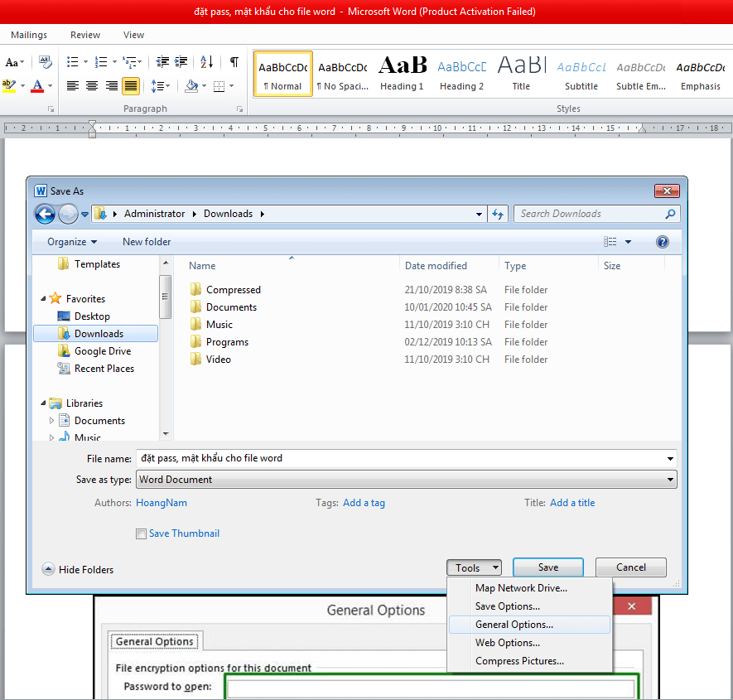Open the view options dropdown arrow
733x700 pixels.
(629, 242)
